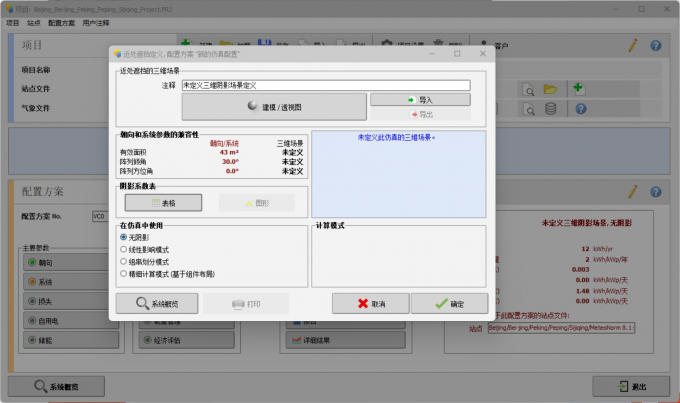Select 线性影响模式 radio option
The image size is (680, 403).
pos(124,249)
